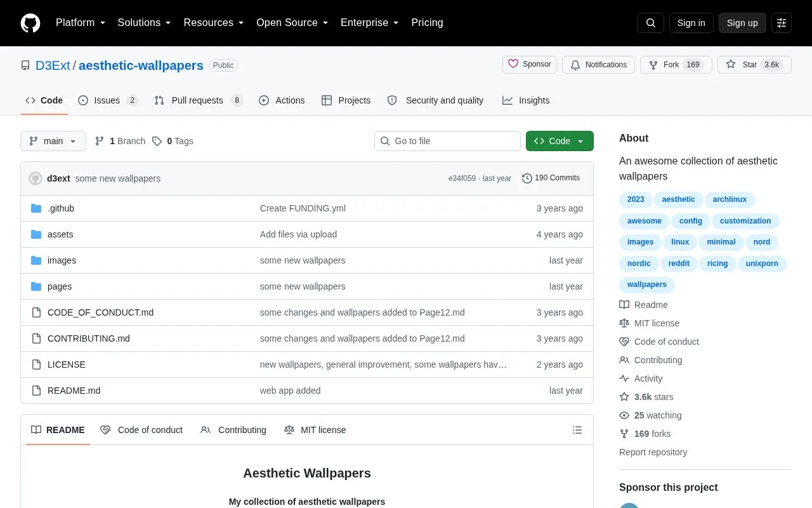Image resolution: width=812 pixels, height=508 pixels.
Task: Click the .github folder icon
Action: (36, 208)
